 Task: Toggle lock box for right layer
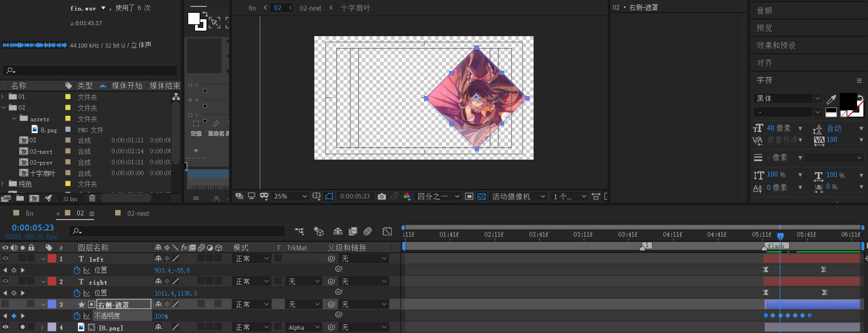pos(31,281)
